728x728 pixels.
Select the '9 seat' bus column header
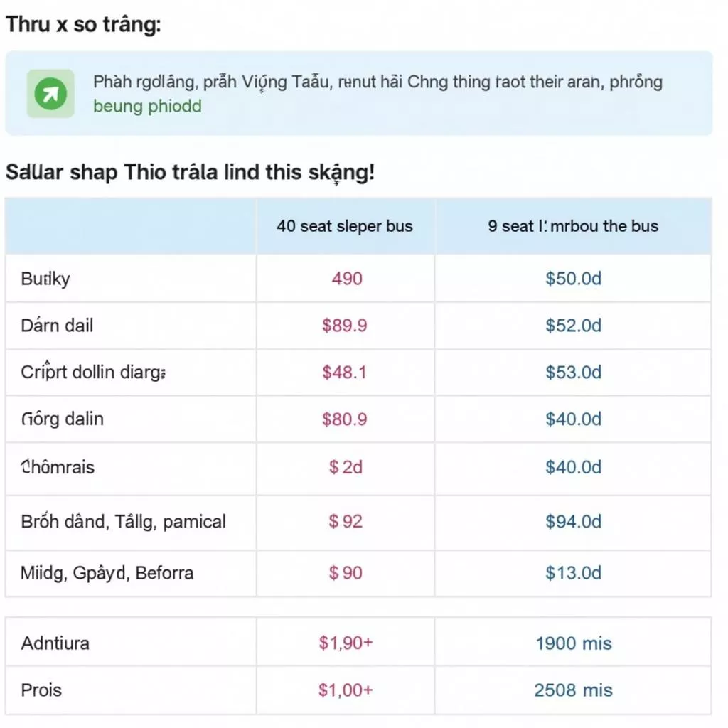pos(573,226)
